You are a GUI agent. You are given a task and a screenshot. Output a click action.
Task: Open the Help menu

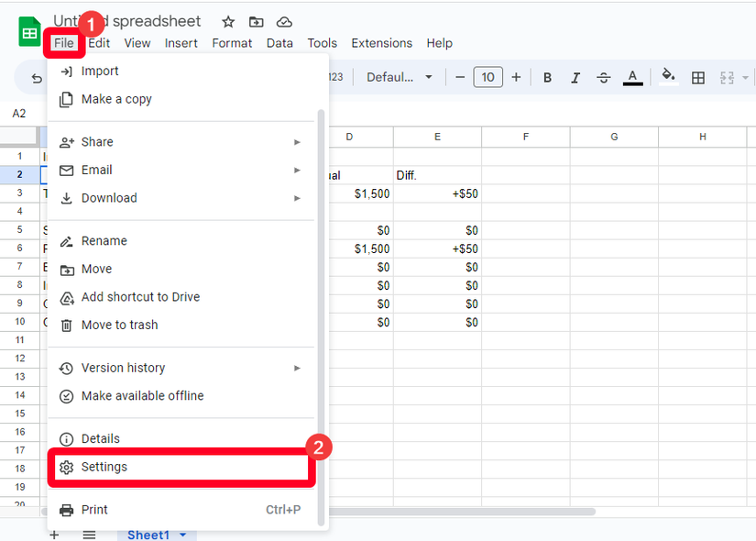click(x=439, y=43)
